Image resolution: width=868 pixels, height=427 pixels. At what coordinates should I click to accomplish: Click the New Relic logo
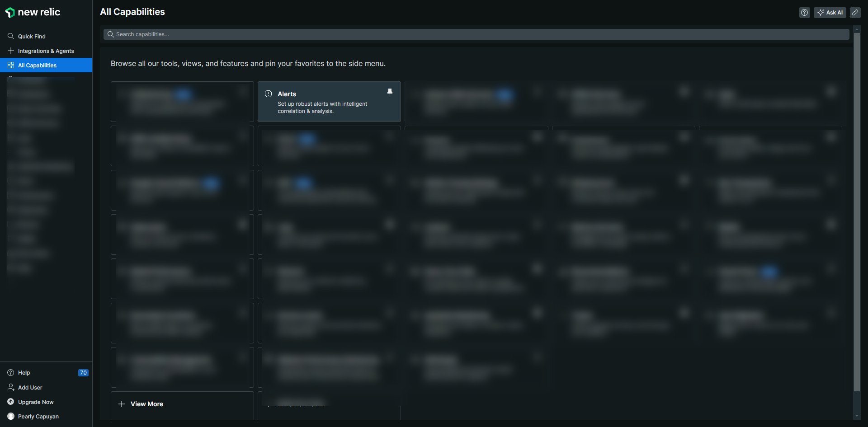point(33,12)
